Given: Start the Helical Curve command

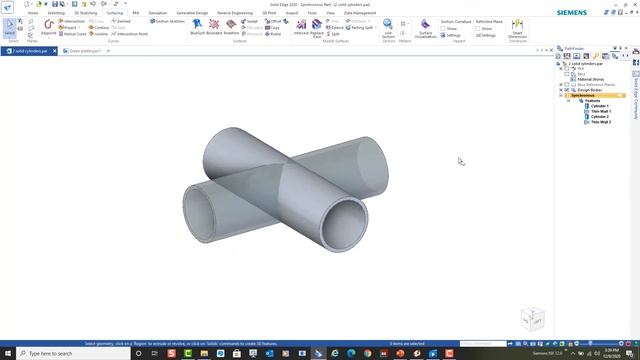Looking at the screenshot, I should coord(73,34).
